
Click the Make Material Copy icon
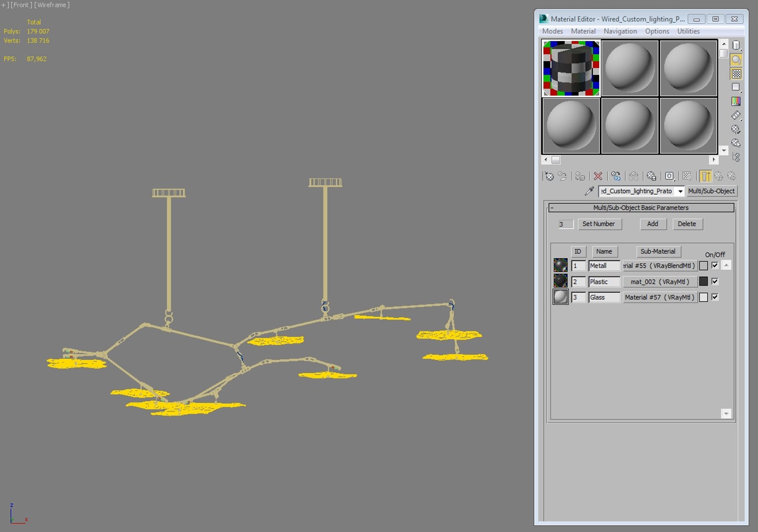click(x=616, y=176)
